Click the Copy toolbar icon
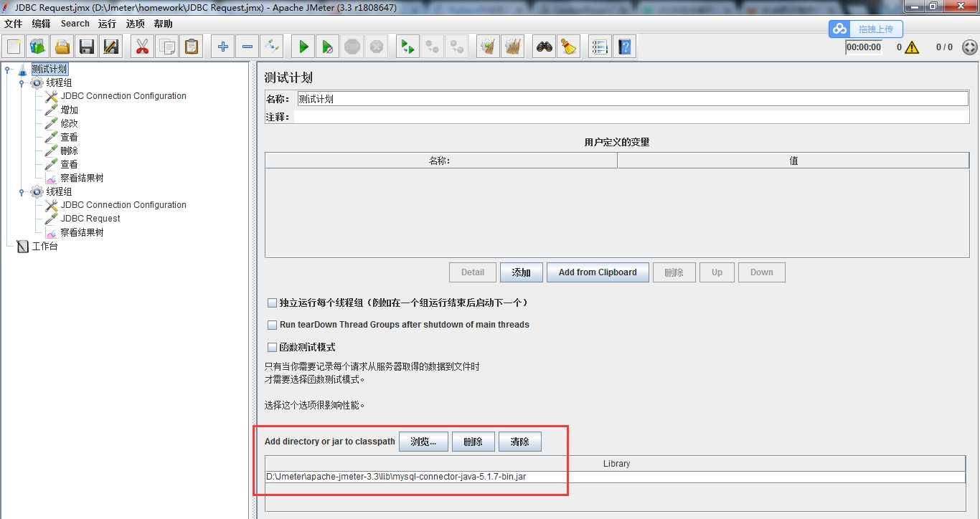Viewport: 980px width, 519px height. pos(167,47)
